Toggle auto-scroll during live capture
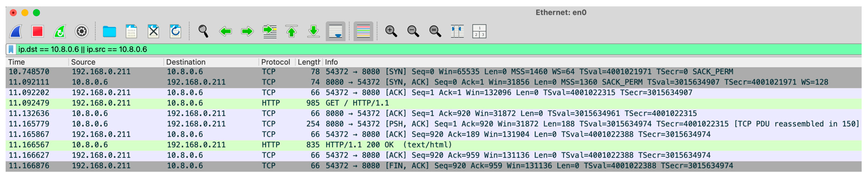The image size is (868, 179). pos(335,31)
